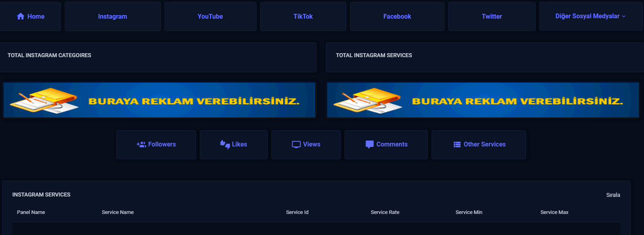Click the chevron beside Diğer Sosyal Medyalar
644x235 pixels.
coord(624,16)
